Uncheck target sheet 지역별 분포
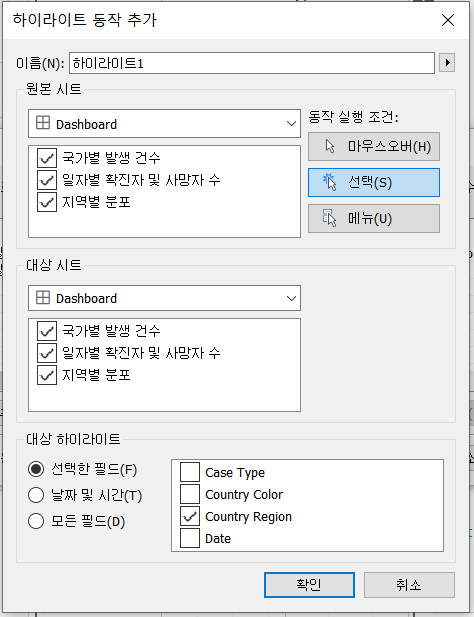The image size is (474, 617). coord(47,375)
